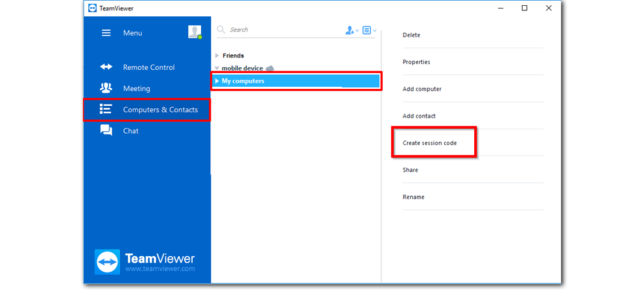644x294 pixels.
Task: Click into the Search field
Action: [x=283, y=30]
